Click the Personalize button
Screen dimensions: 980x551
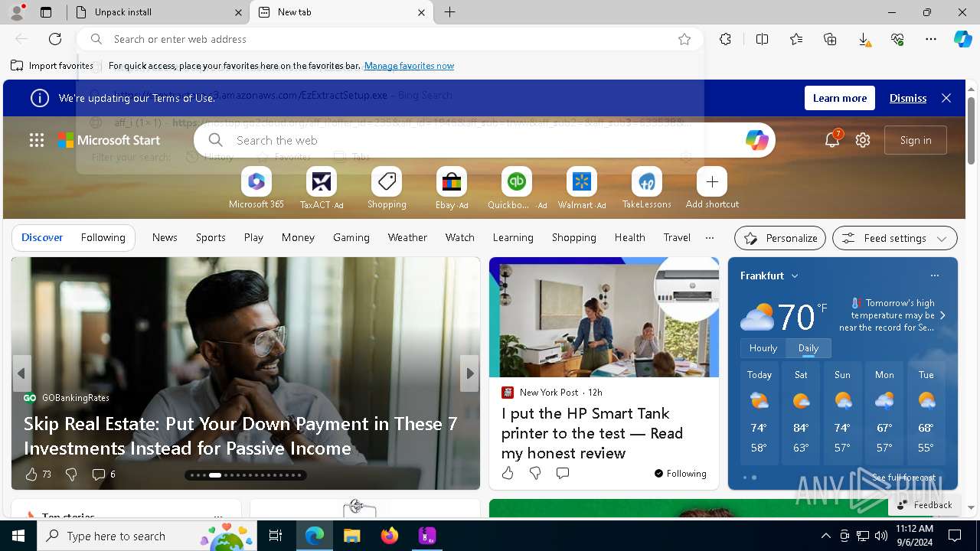tap(780, 238)
